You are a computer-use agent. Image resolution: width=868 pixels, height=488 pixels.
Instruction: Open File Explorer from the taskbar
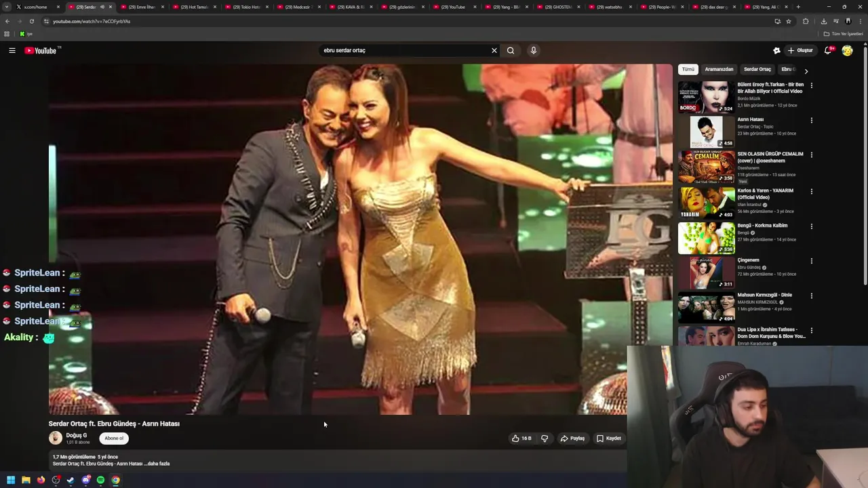[26, 480]
